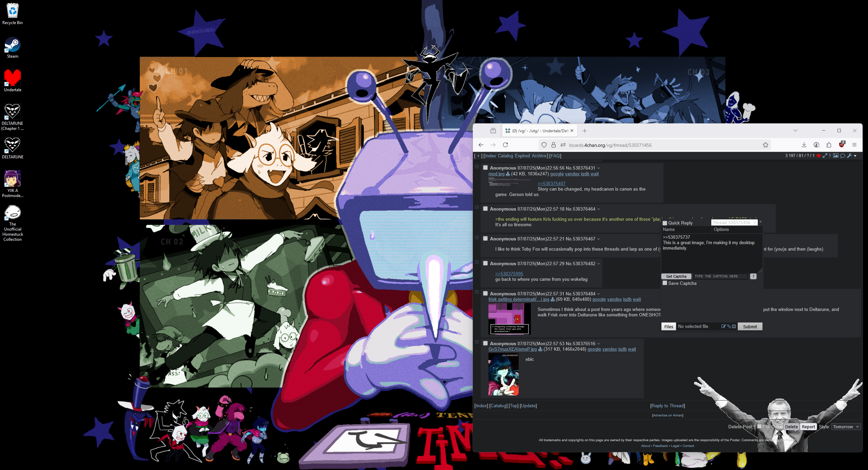The image size is (868, 470).
Task: Click the Reply to Thread link
Action: 668,406
